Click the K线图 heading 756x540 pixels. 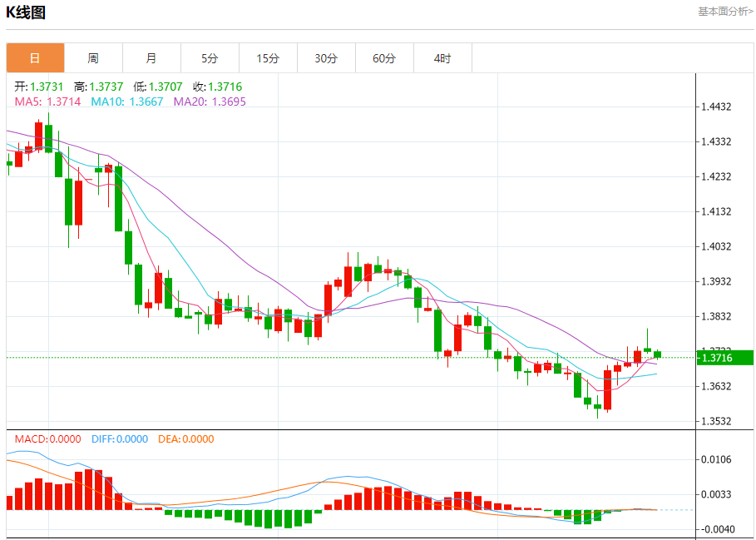(x=26, y=13)
